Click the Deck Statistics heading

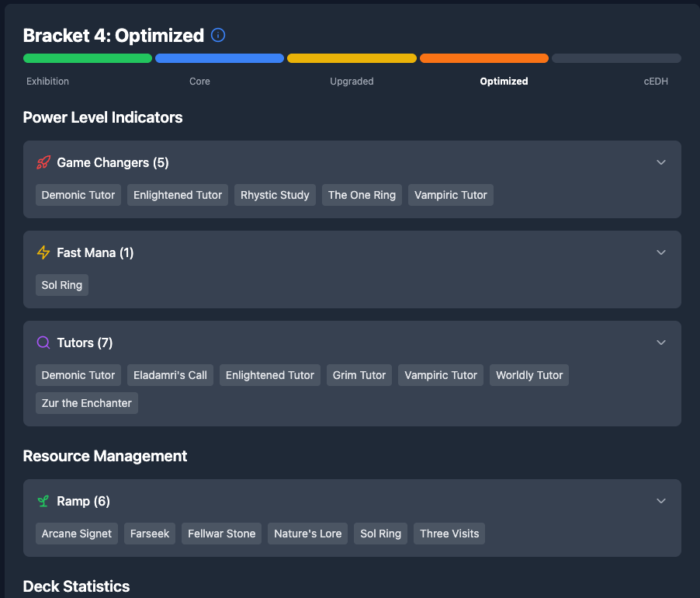coord(76,586)
